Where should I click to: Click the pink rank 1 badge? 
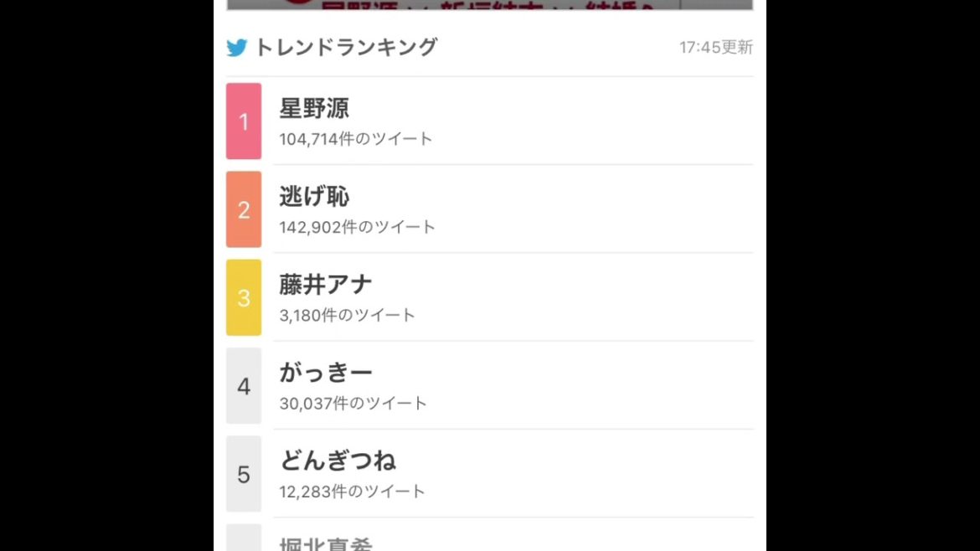244,121
